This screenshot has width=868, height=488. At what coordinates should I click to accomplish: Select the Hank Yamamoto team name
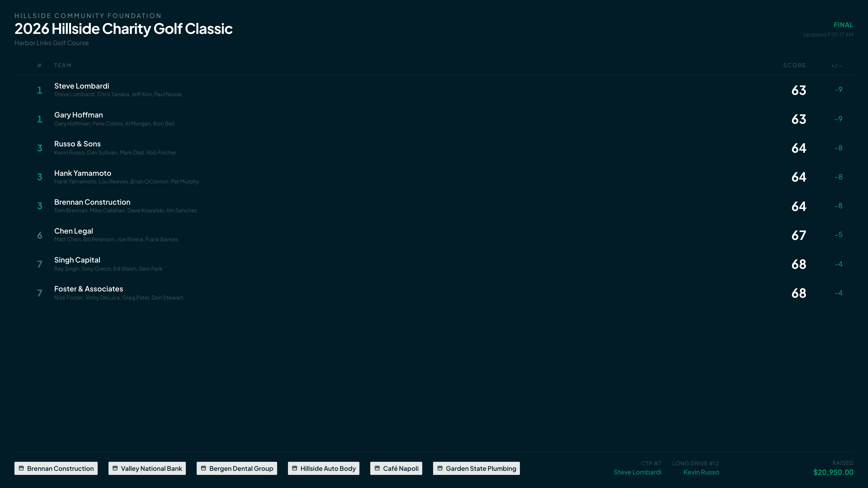83,173
